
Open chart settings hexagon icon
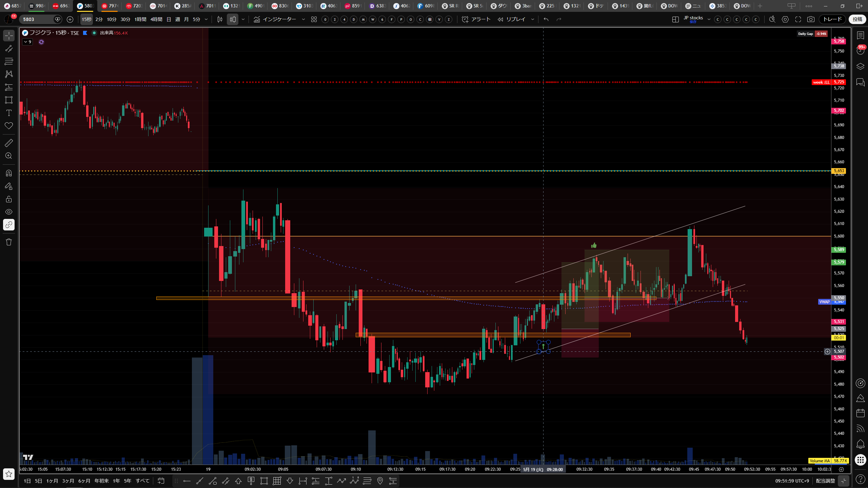coord(785,19)
